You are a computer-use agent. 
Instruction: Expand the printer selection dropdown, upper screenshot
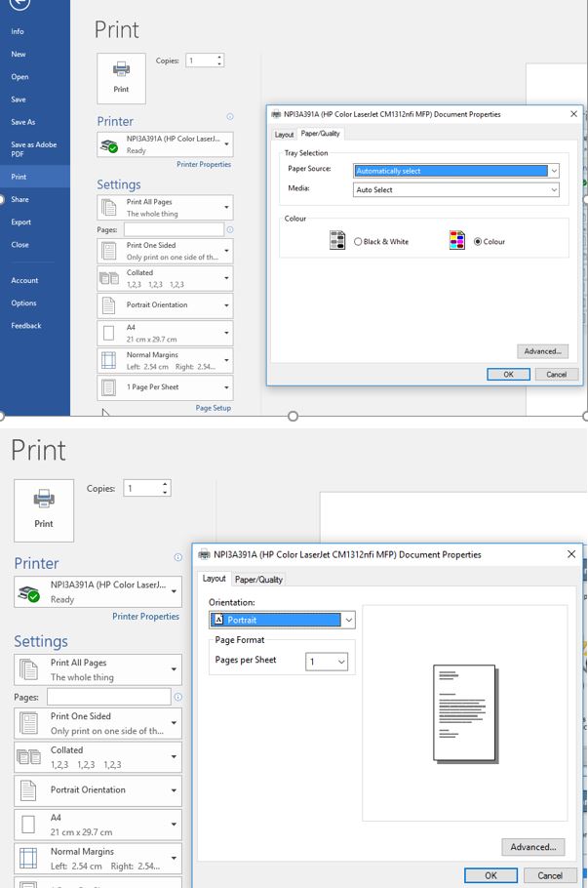coord(227,144)
